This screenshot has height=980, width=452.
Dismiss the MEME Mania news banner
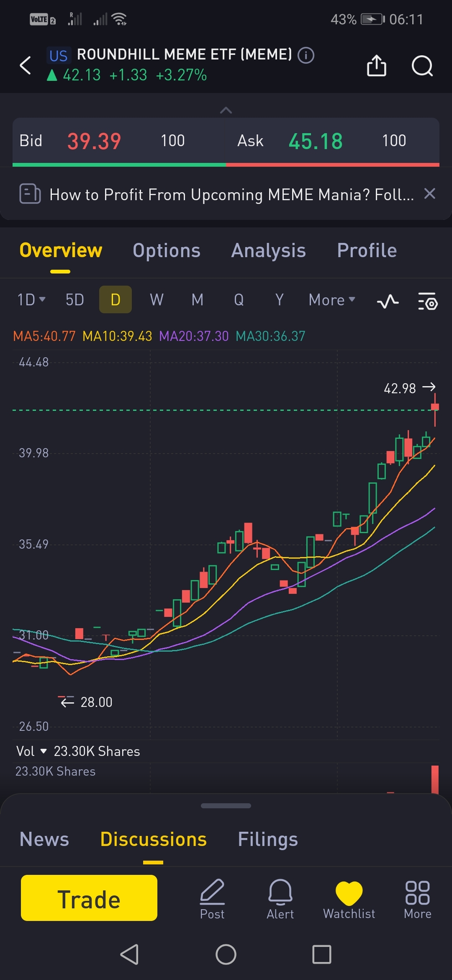tap(430, 193)
